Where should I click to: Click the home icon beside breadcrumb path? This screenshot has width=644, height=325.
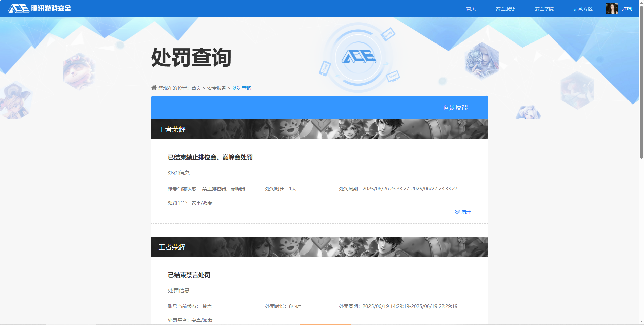(x=153, y=88)
